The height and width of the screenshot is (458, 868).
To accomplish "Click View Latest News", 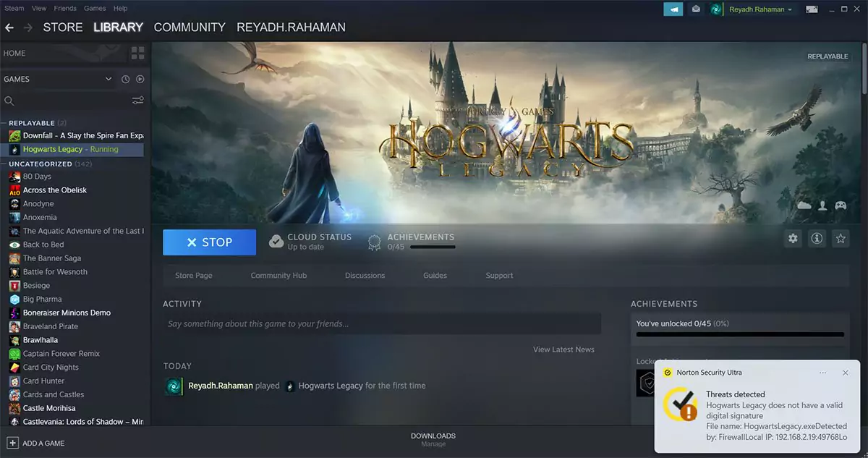I will click(x=563, y=349).
